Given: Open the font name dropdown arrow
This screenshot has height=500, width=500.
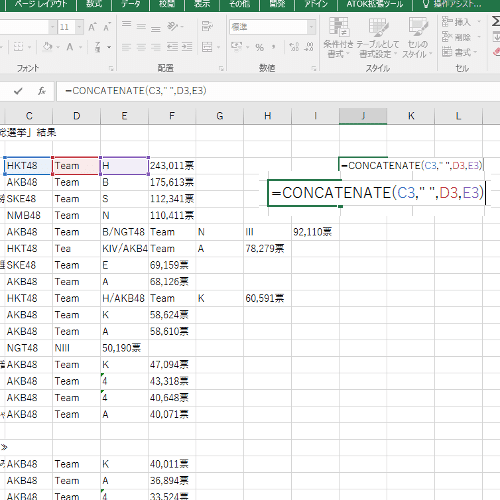Looking at the screenshot, I should click(x=52, y=27).
